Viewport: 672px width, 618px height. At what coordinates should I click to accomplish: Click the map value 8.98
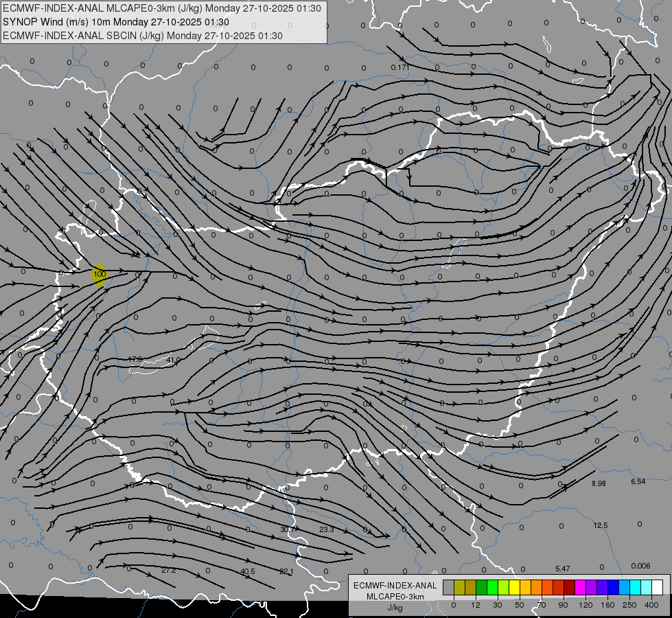coord(599,483)
